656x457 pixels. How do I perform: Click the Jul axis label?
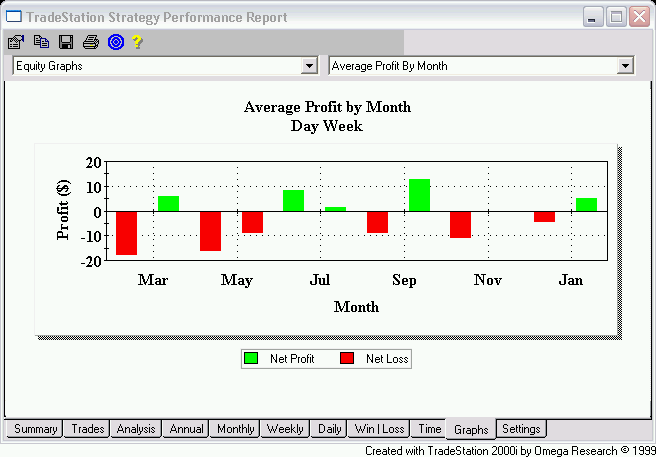click(320, 280)
